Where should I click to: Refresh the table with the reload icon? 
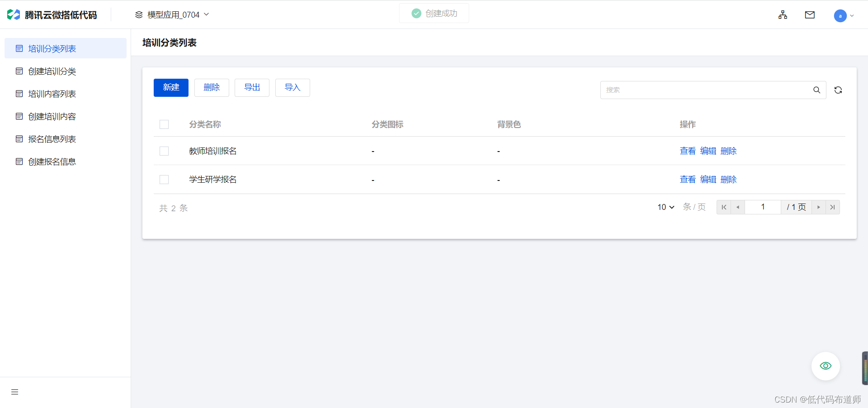tap(838, 90)
